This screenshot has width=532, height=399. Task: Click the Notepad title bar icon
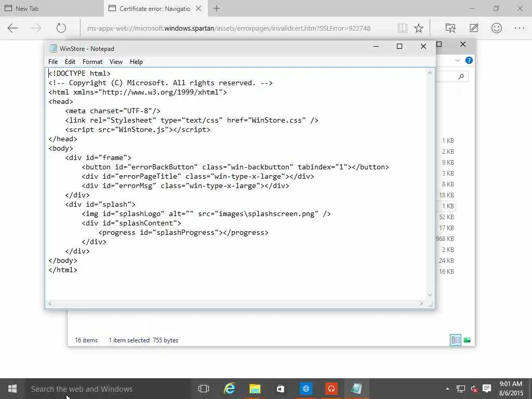(x=53, y=48)
